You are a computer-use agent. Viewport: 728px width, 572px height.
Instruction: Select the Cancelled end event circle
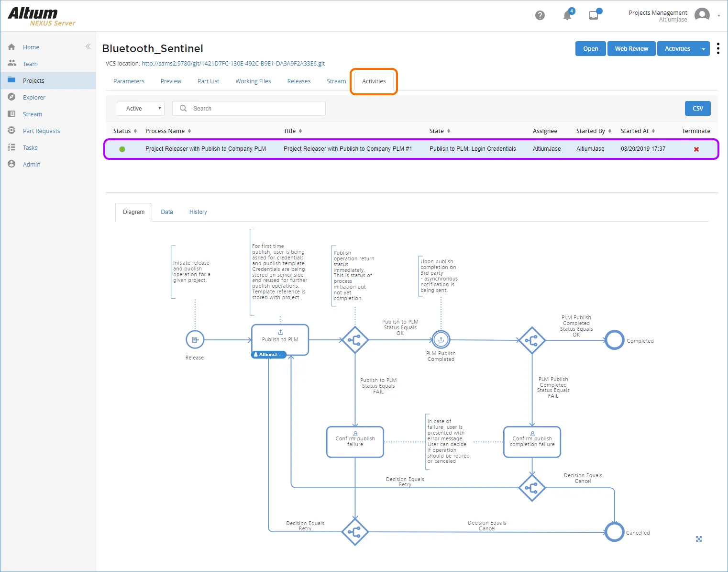(x=615, y=532)
